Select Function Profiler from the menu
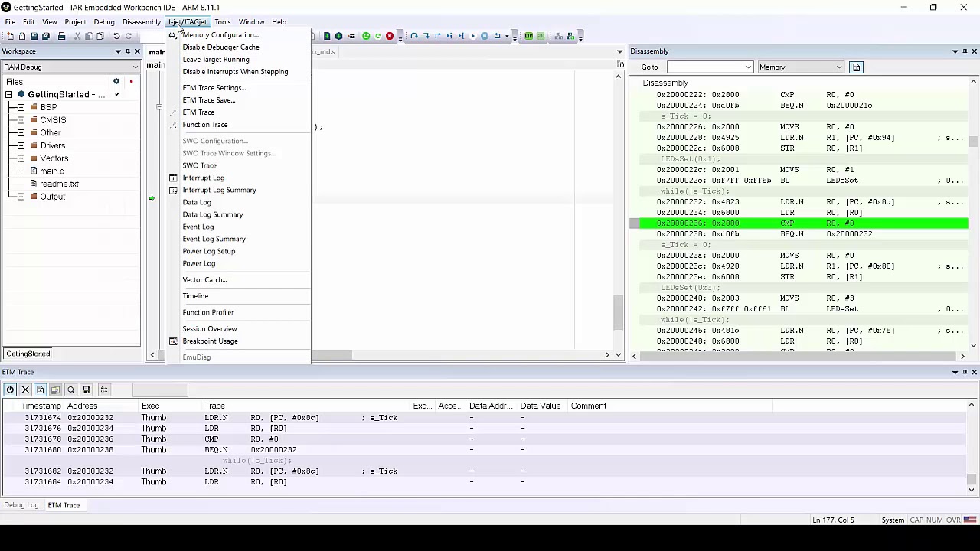 click(x=207, y=312)
